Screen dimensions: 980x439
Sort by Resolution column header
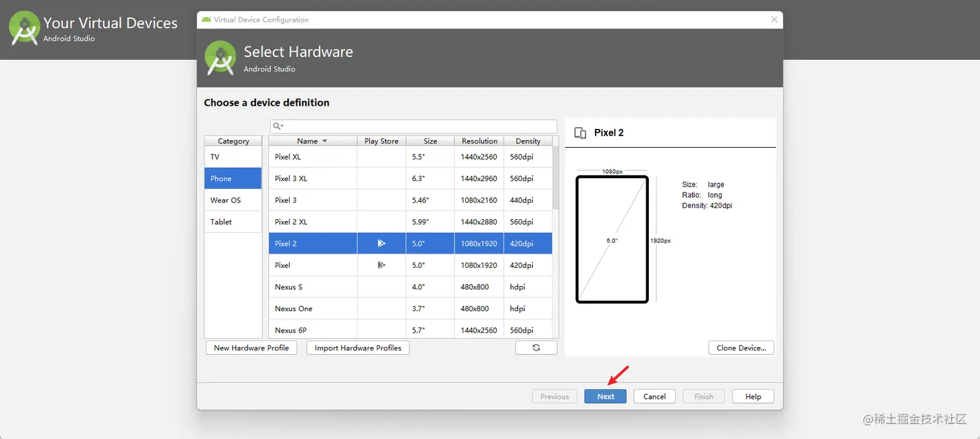tap(480, 141)
